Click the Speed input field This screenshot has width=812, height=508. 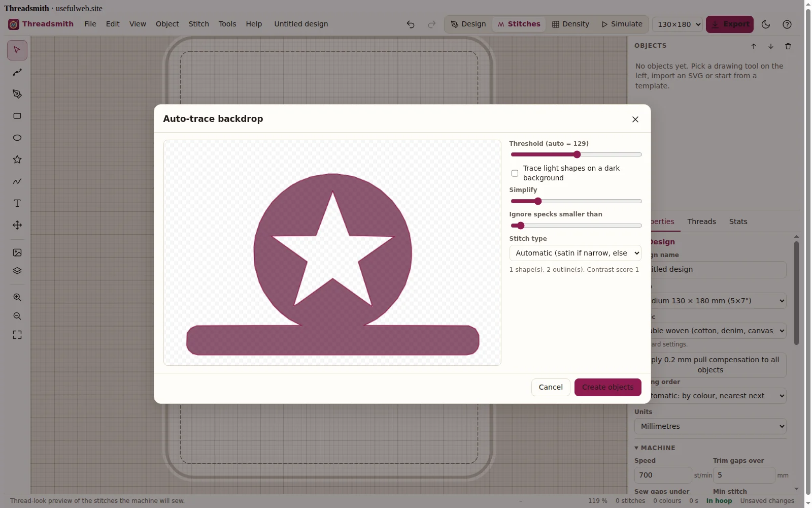point(663,475)
